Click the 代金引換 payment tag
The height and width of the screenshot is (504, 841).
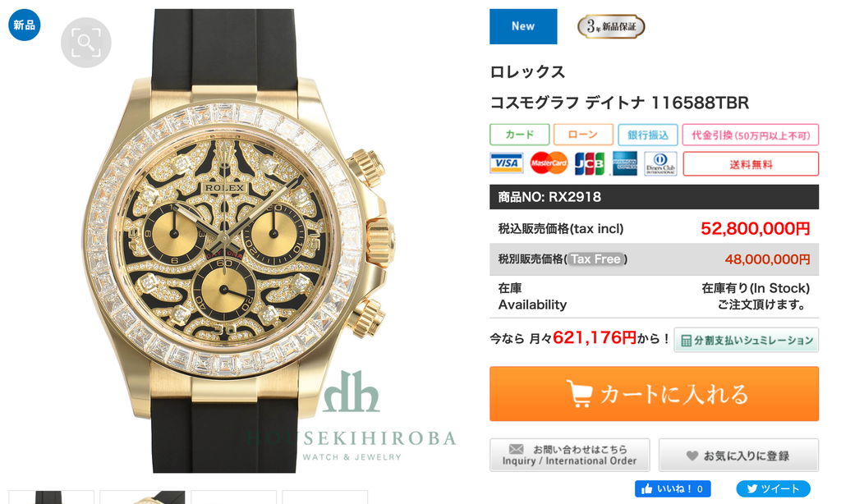click(751, 135)
